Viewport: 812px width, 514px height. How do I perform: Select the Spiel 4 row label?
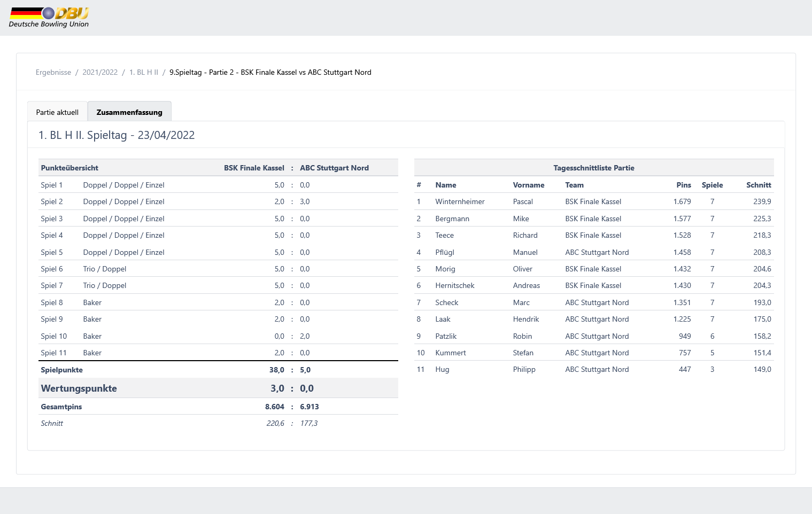point(52,235)
